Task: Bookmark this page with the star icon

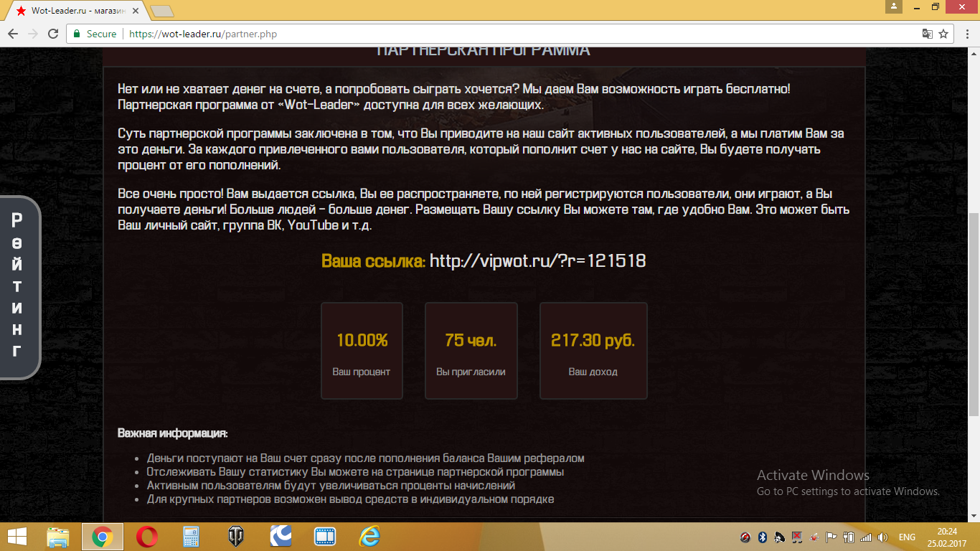Action: point(943,34)
